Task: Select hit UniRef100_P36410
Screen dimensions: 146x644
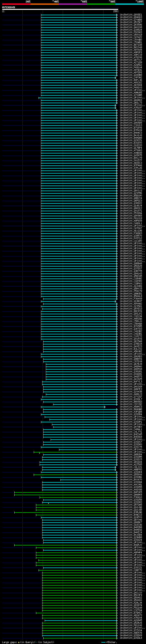Action: click(131, 497)
